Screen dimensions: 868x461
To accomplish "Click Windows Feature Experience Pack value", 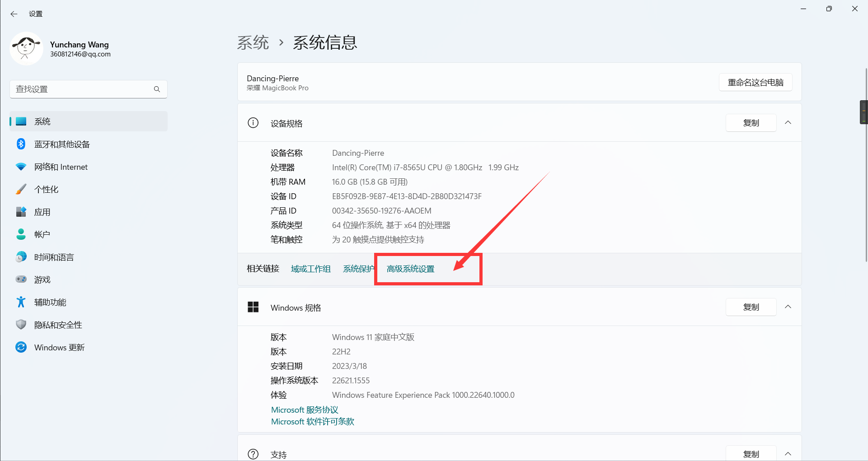I will click(x=423, y=395).
